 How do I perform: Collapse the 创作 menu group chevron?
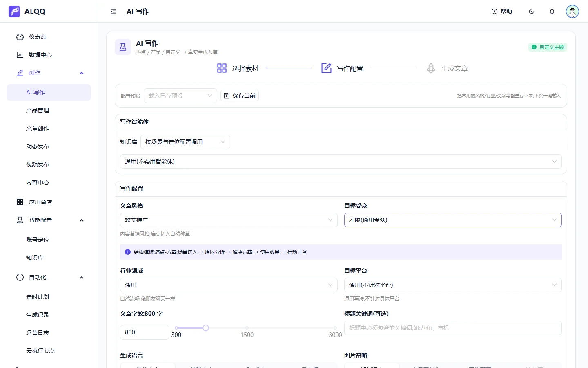(x=82, y=73)
